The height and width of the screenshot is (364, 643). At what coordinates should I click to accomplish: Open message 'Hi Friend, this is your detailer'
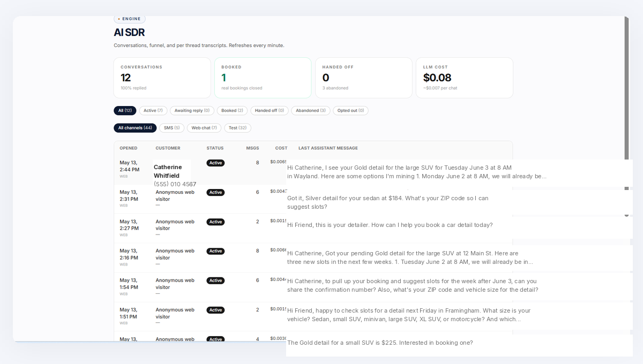click(390, 225)
